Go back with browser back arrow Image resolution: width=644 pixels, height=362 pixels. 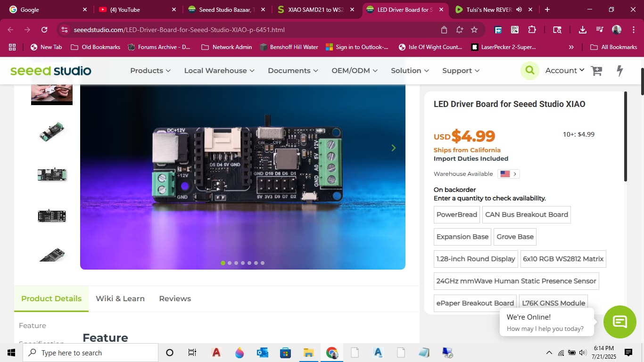10,30
